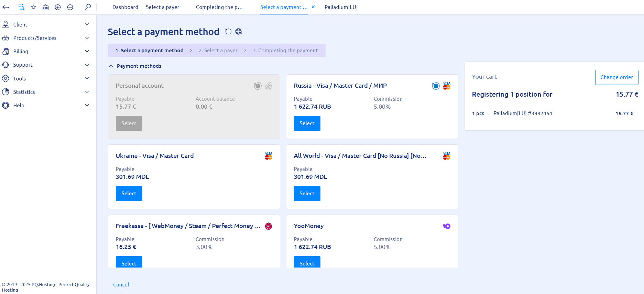This screenshot has height=294, width=644.
Task: Click Visa/MasterCard logo on Ukraine card
Action: pos(269,156)
